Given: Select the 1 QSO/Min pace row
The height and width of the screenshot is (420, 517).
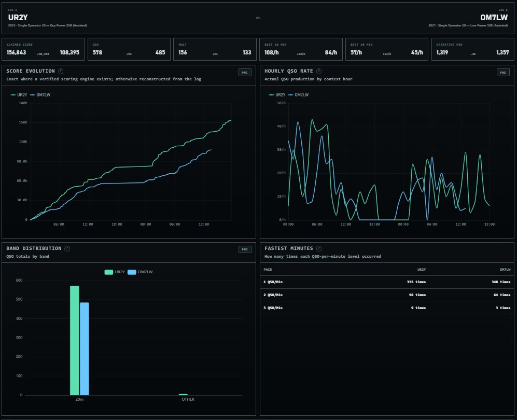Looking at the screenshot, I should [387, 282].
